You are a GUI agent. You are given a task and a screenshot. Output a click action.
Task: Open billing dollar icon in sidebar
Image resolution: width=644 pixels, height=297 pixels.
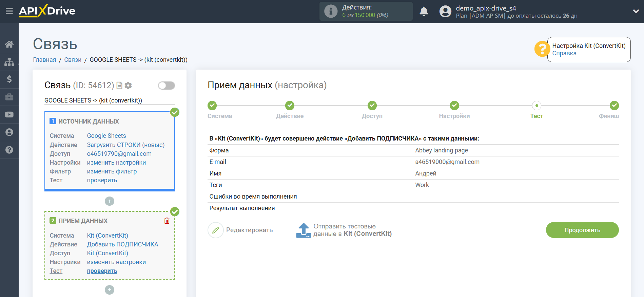tap(9, 79)
